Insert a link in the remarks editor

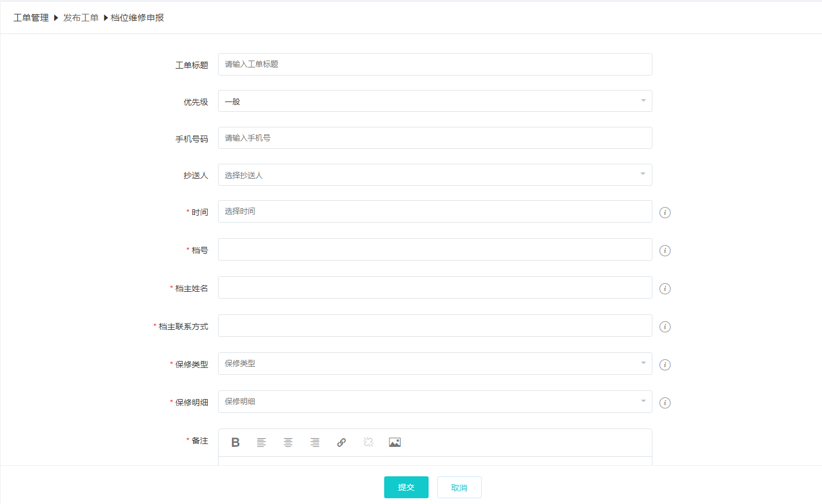pyautogui.click(x=341, y=442)
